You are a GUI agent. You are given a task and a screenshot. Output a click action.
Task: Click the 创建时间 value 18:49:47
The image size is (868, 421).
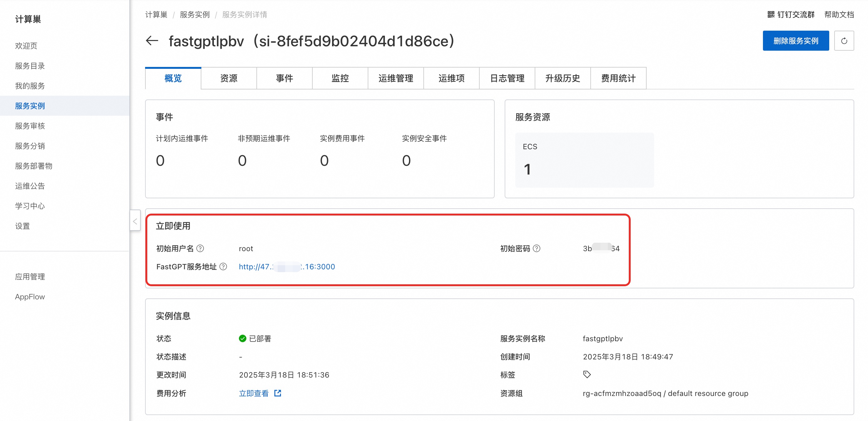click(x=628, y=357)
